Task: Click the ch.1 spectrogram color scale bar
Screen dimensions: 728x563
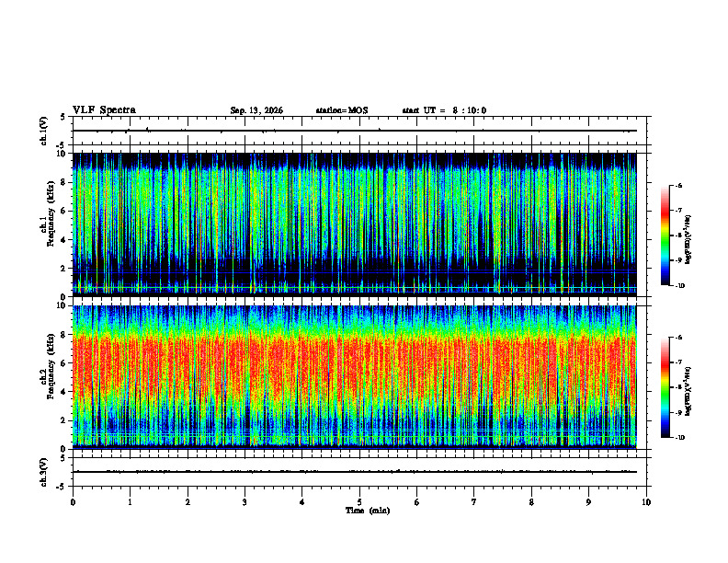Action: (665, 236)
